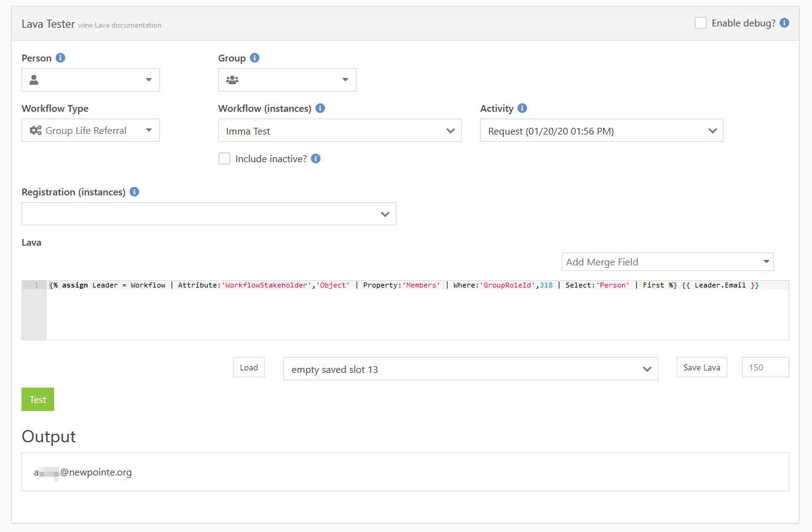Viewport: 812px width, 532px height.
Task: Open the Person picker dropdown arrow
Action: pyautogui.click(x=149, y=80)
